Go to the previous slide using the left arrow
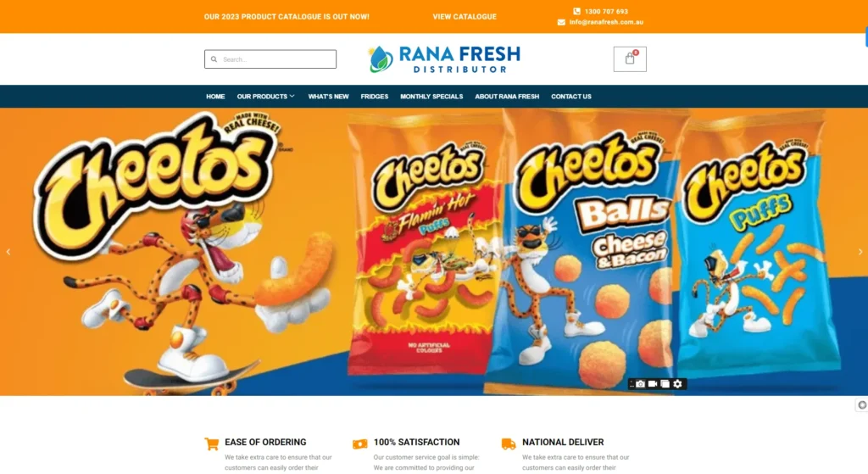868x474 pixels. pos(8,251)
